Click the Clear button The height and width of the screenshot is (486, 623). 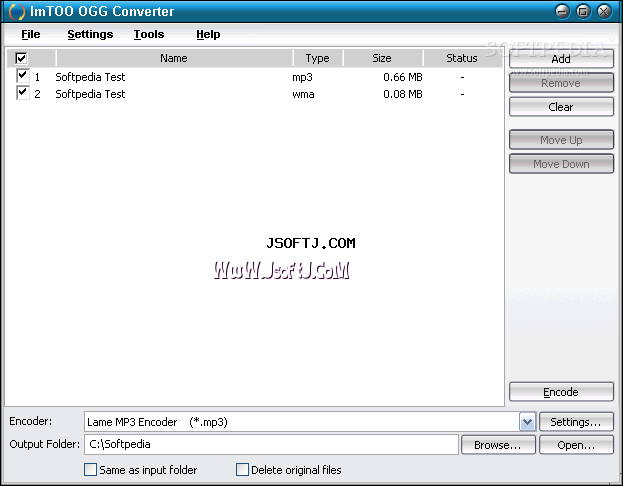[561, 106]
